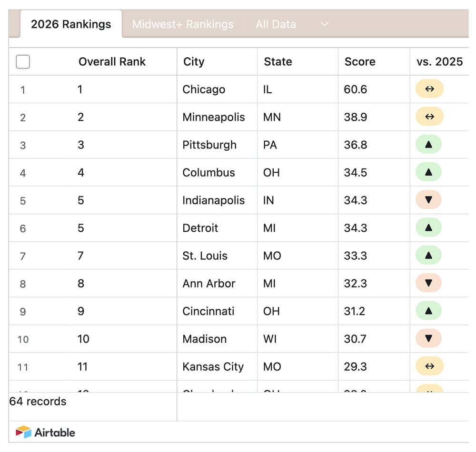Viewport: 476px width, 452px height.
Task: Click Pittsburgh's green up-arrow badge
Action: coord(428,144)
